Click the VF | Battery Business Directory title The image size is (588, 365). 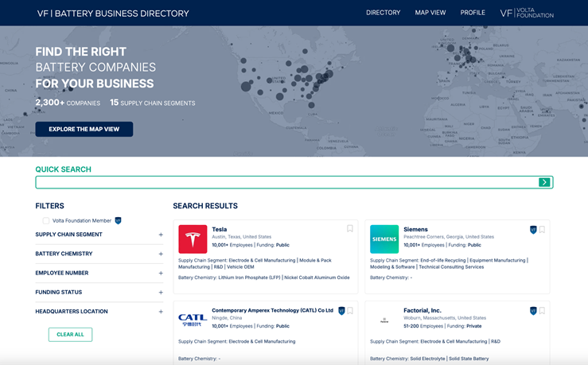pyautogui.click(x=113, y=14)
